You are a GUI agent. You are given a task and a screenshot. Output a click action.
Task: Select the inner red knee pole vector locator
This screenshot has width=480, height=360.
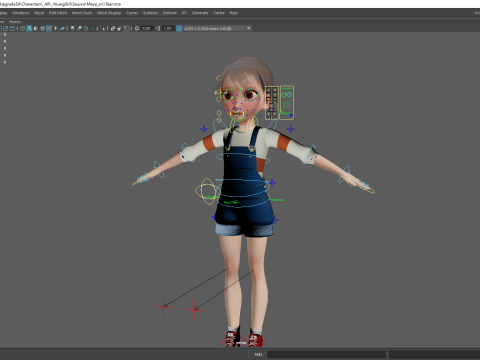195,310
